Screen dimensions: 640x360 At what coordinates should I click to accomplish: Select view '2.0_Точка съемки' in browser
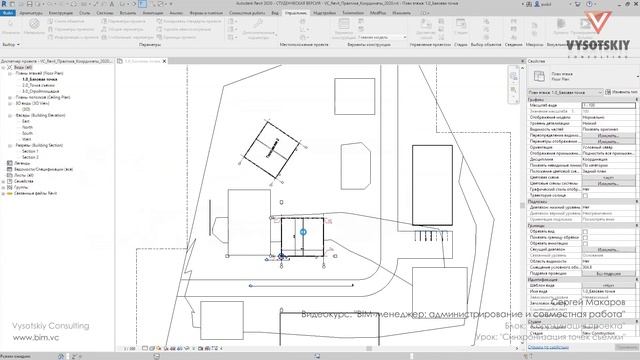pos(39,85)
